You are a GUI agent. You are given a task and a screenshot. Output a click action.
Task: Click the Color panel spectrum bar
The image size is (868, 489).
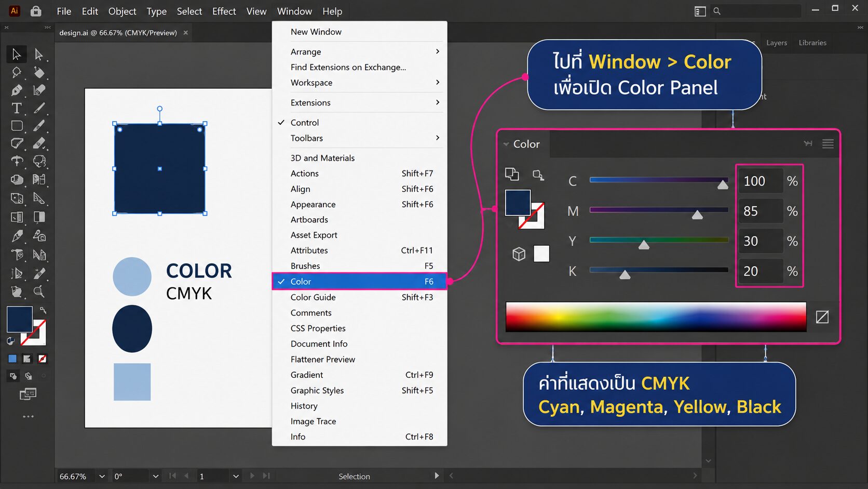[x=656, y=316]
